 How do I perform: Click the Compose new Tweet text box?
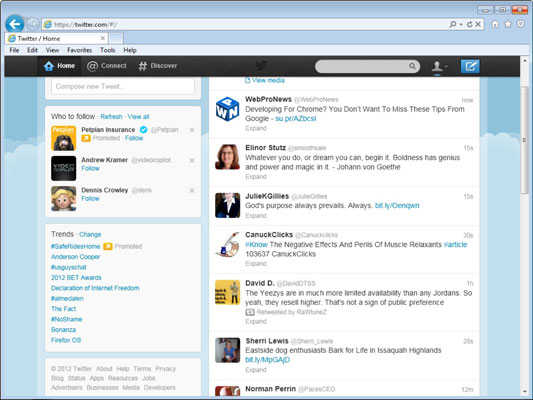click(x=123, y=86)
